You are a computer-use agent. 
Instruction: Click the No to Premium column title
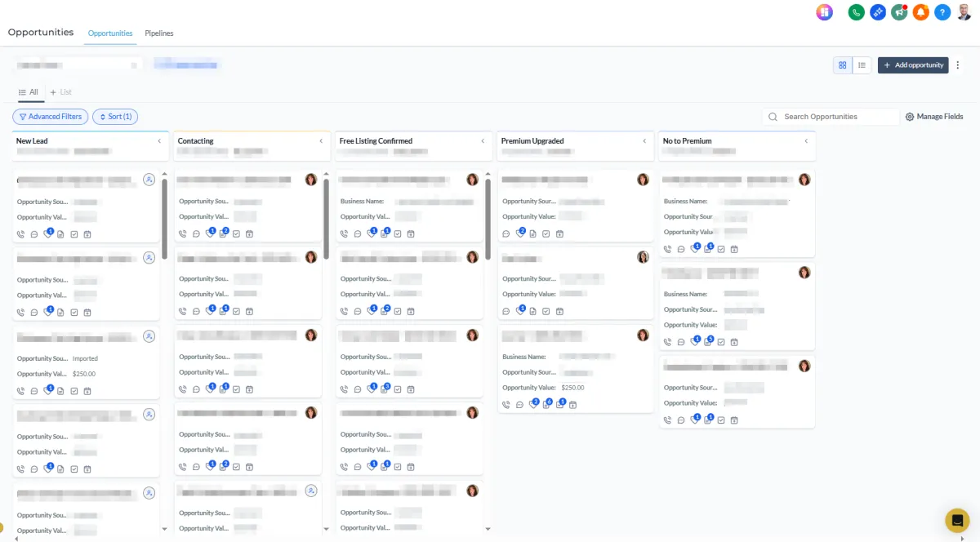(x=688, y=141)
